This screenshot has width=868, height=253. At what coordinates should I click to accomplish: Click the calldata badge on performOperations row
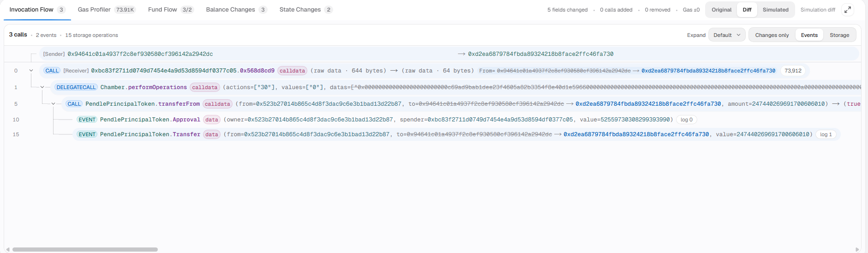click(x=204, y=87)
